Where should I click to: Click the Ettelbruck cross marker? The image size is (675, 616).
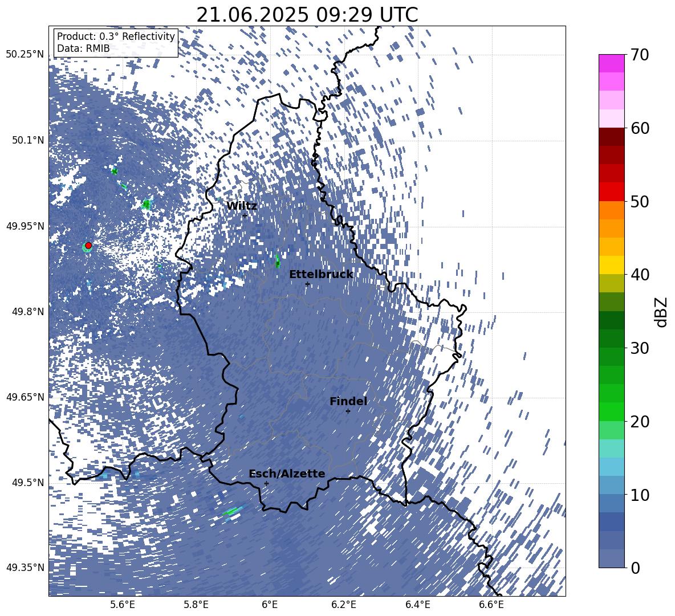click(307, 284)
